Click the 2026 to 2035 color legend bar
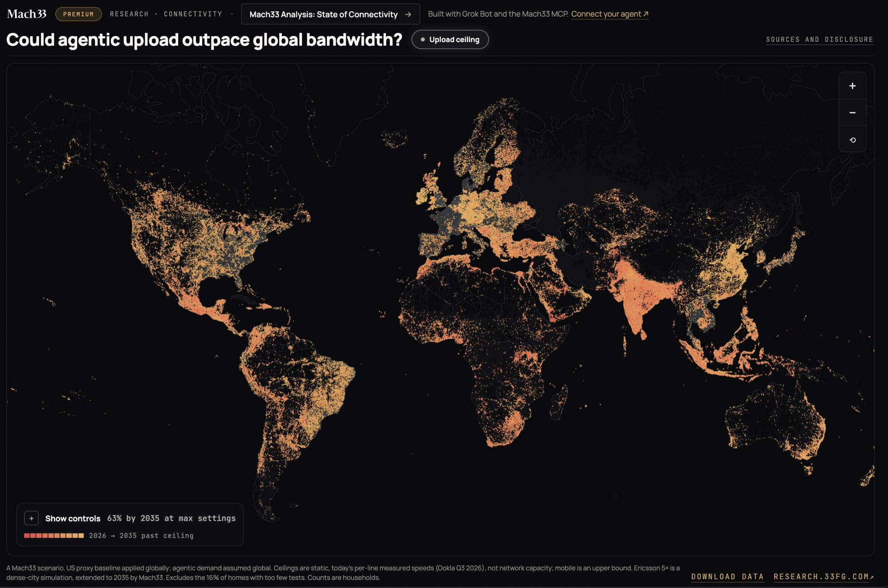Screen dimensions: 888x588 (x=54, y=536)
